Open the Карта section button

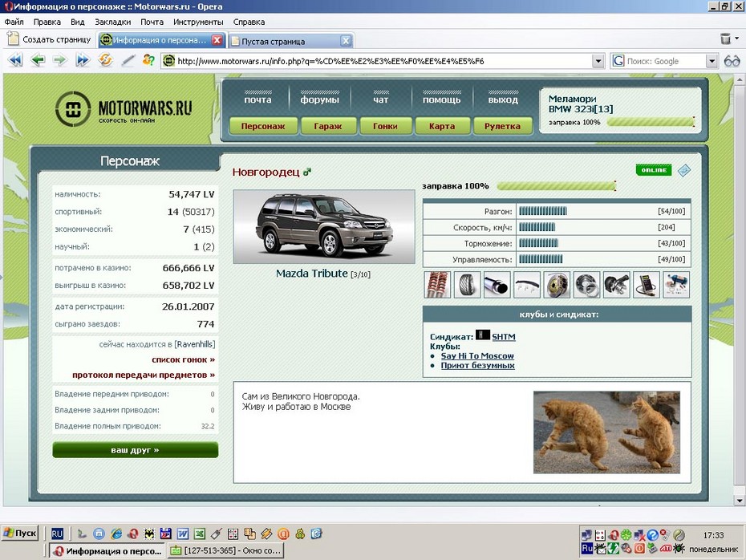click(x=442, y=126)
